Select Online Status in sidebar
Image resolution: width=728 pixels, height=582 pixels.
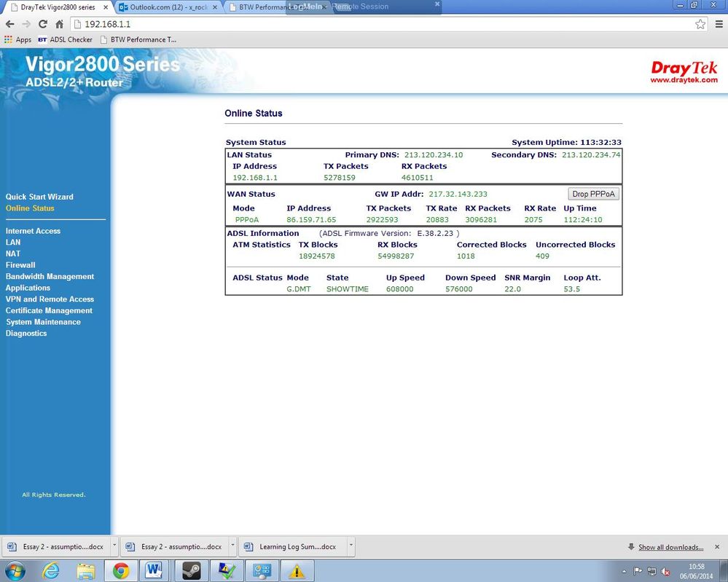pos(30,208)
